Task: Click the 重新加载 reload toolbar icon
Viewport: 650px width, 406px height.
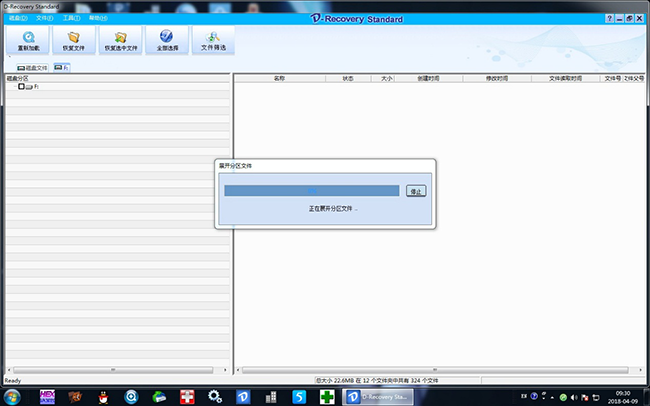Action: (28, 40)
